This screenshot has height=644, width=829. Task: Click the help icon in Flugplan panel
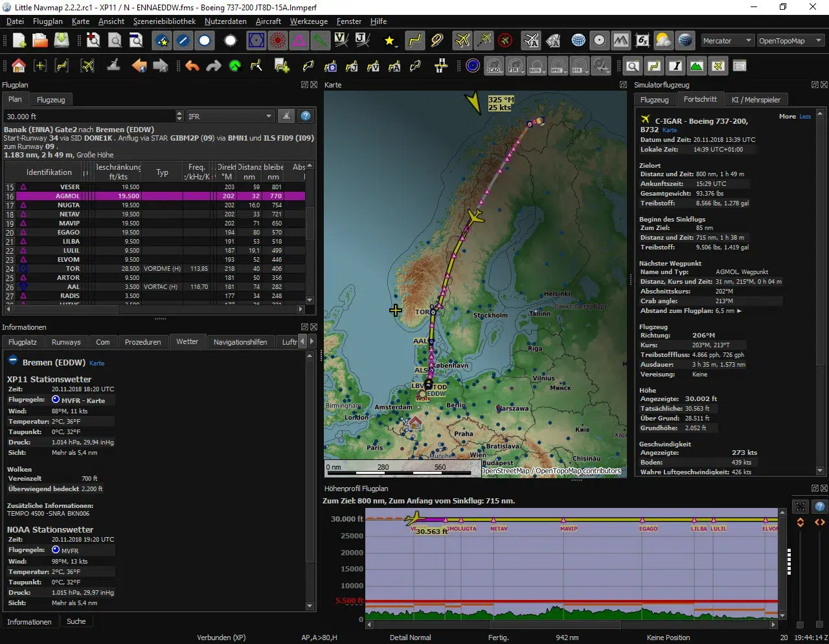tap(305, 117)
